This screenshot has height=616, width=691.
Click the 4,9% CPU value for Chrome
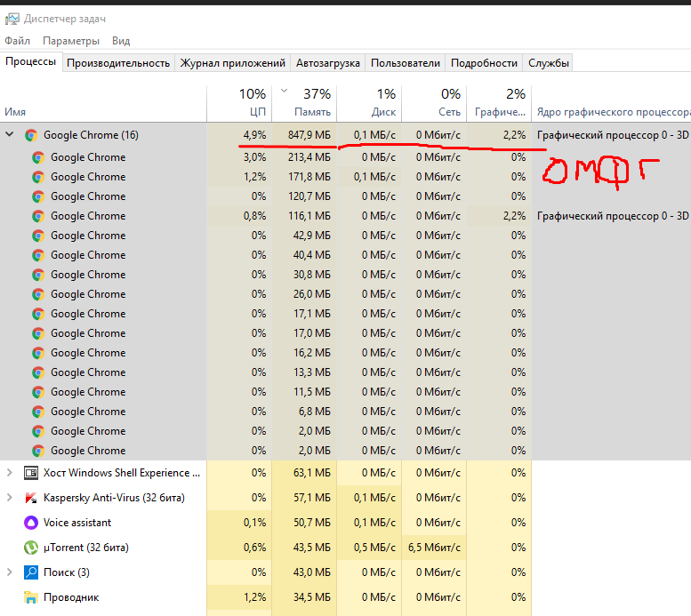(254, 135)
